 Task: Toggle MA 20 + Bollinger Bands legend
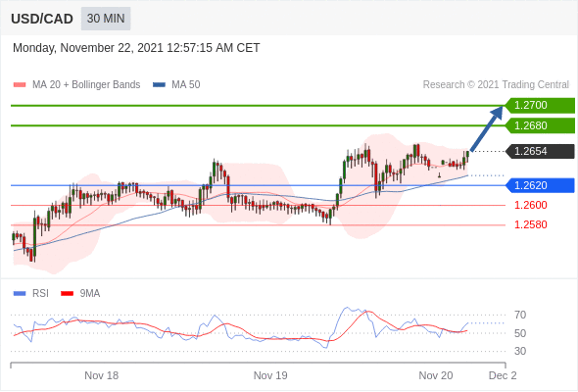pyautogui.click(x=76, y=85)
